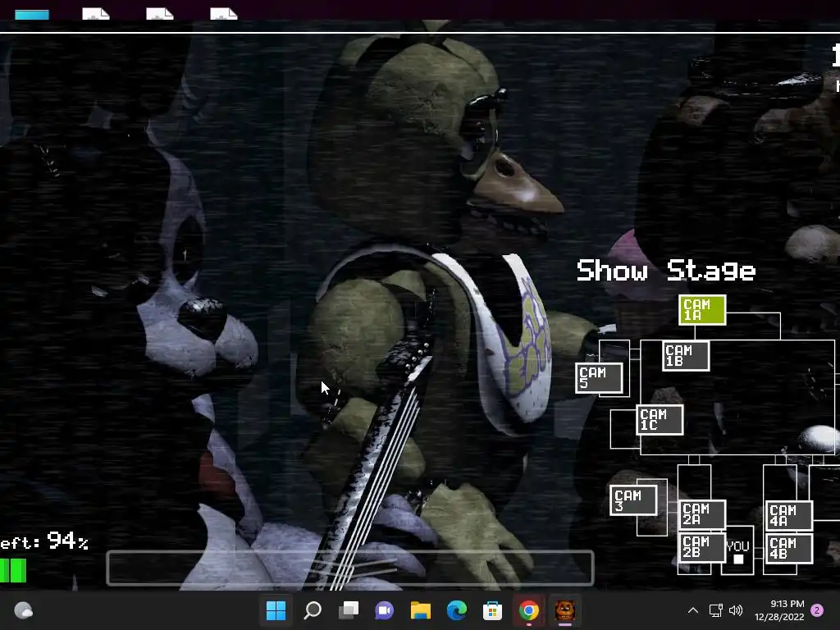This screenshot has width=840, height=630.
Task: Open the clock showing 9:13 PM
Action: (779, 610)
